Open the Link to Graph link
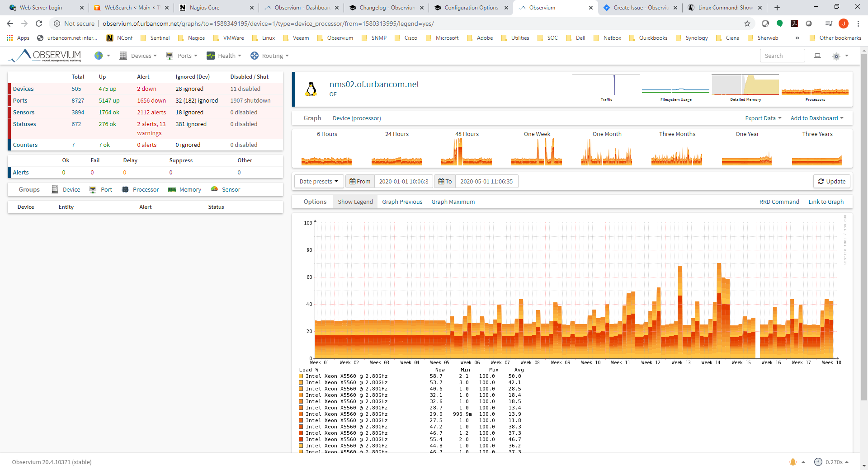The width and height of the screenshot is (868, 470). point(826,202)
